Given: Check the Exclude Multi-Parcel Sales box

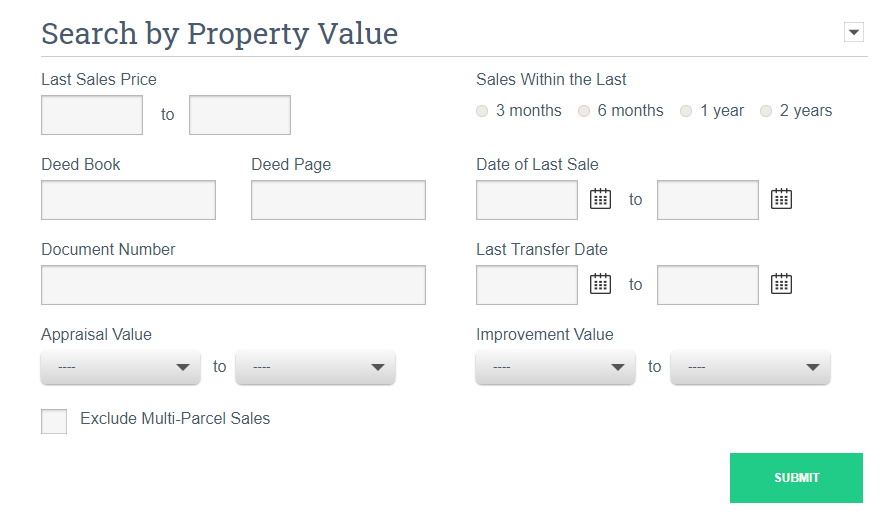Looking at the screenshot, I should (54, 421).
